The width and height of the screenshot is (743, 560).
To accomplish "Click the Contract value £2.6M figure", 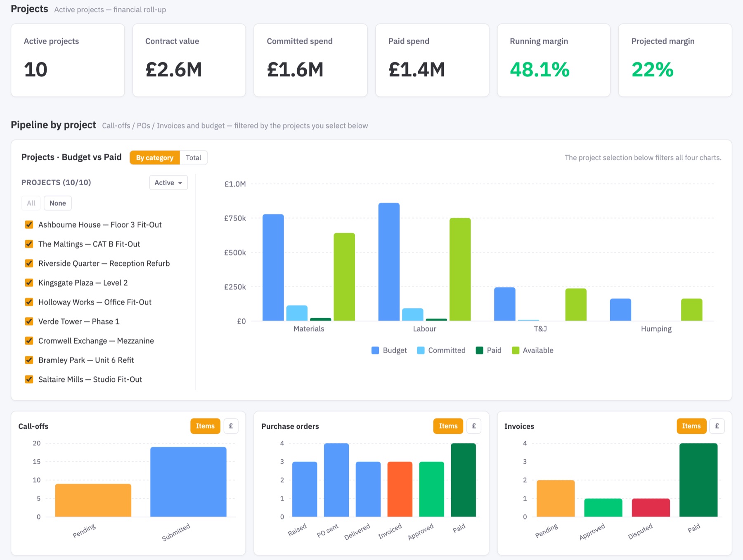I will (174, 69).
